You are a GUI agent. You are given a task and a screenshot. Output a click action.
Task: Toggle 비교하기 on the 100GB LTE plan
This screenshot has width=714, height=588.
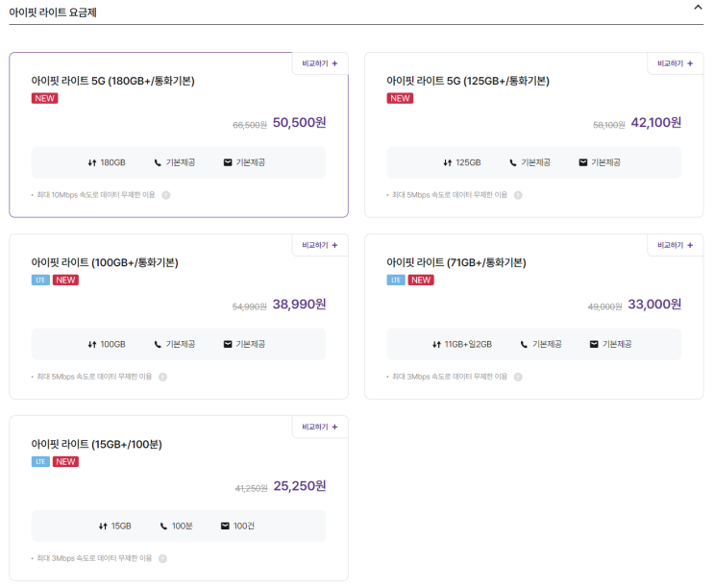coord(320,245)
